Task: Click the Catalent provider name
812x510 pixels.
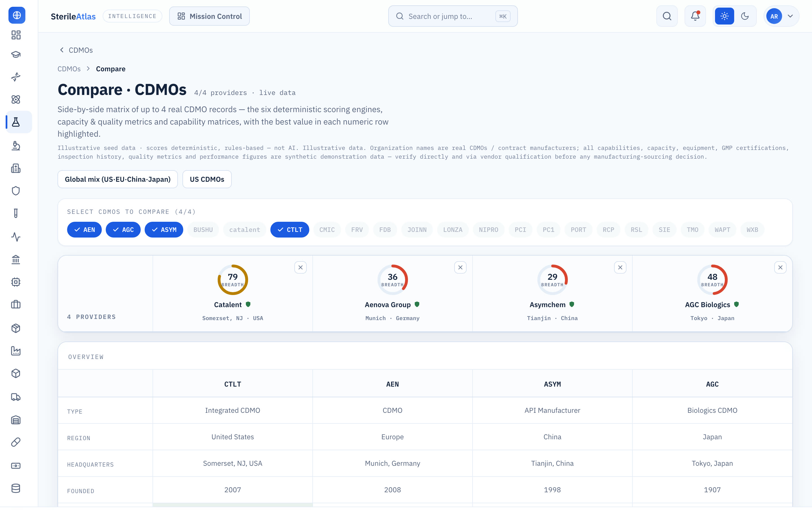Action: click(x=228, y=305)
